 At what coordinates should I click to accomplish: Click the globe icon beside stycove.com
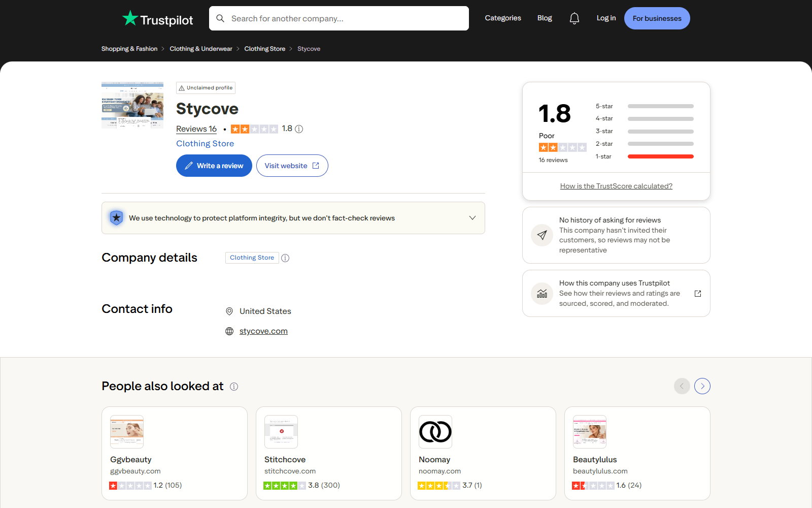(229, 331)
